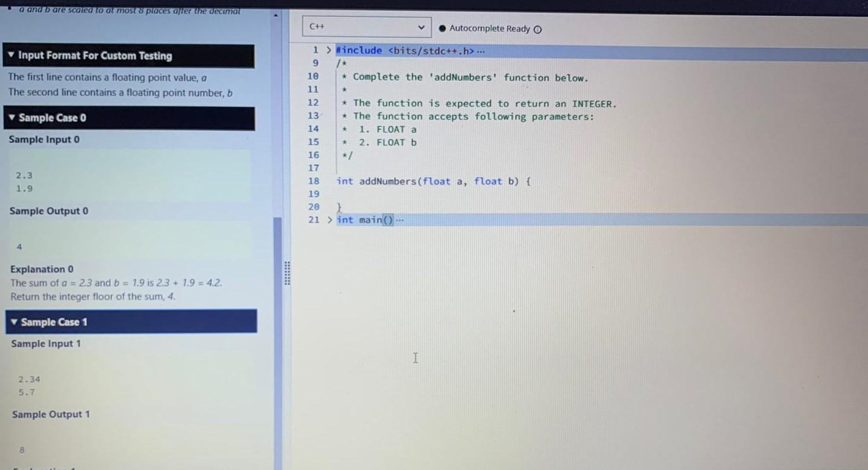Collapse the Sample Case 0 section
Viewport: 868px width, 470px height.
(12, 117)
